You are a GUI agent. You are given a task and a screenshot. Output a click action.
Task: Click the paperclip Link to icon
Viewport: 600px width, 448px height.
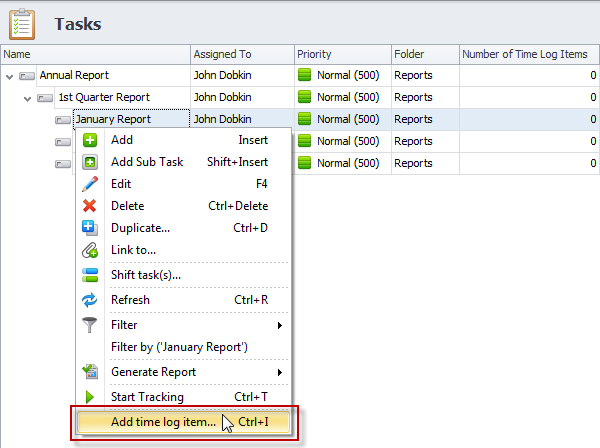click(x=90, y=250)
